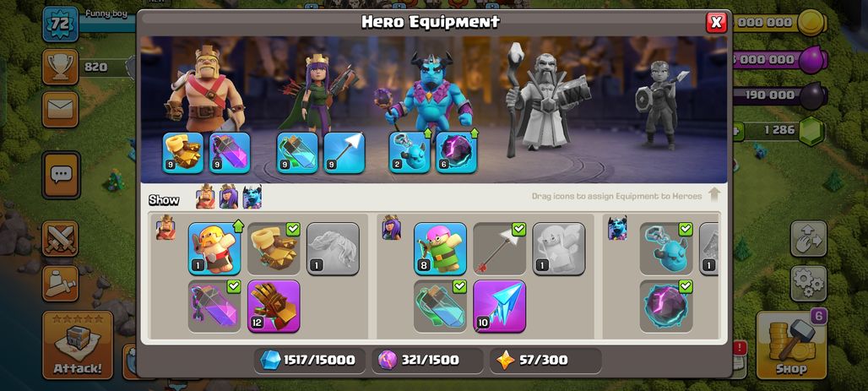Screen dimensions: 868x391
Task: Click the checked Invisibility Vial equipment
Action: pos(440,306)
